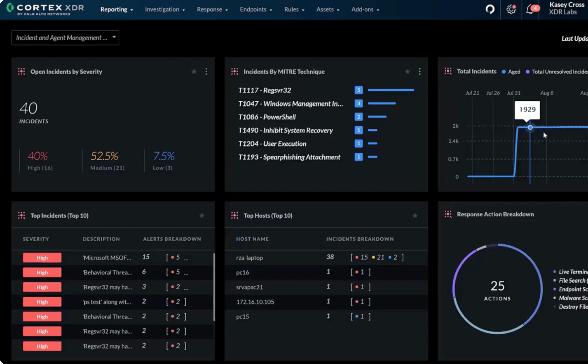Click the widget icon next to Top Hosts
The image size is (588, 364).
(234, 215)
